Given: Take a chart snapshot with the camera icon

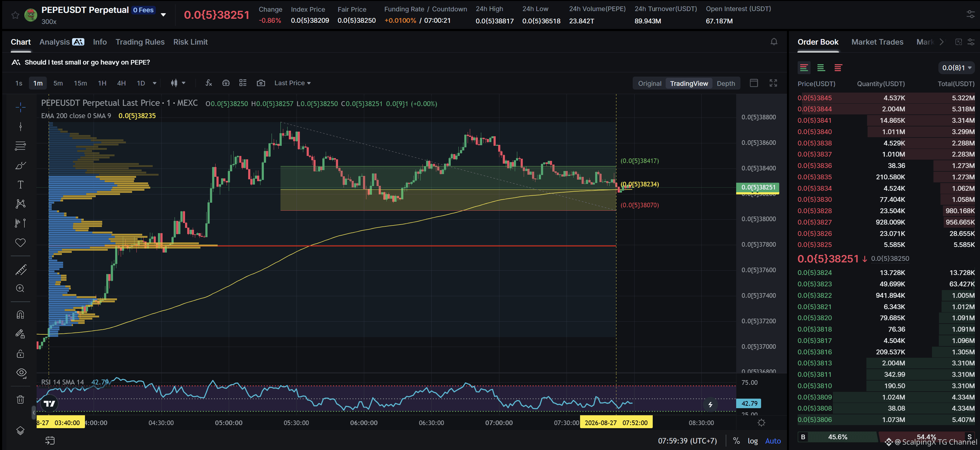Looking at the screenshot, I should pos(260,83).
